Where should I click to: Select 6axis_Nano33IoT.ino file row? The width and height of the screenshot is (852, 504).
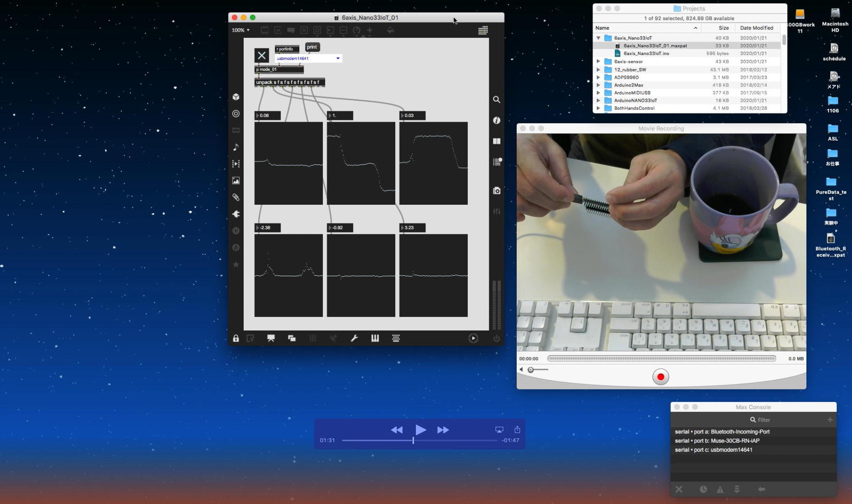[x=687, y=53]
